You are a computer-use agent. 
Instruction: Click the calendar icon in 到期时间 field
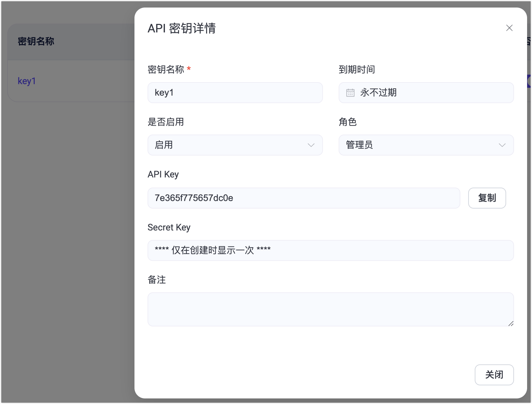tap(350, 93)
